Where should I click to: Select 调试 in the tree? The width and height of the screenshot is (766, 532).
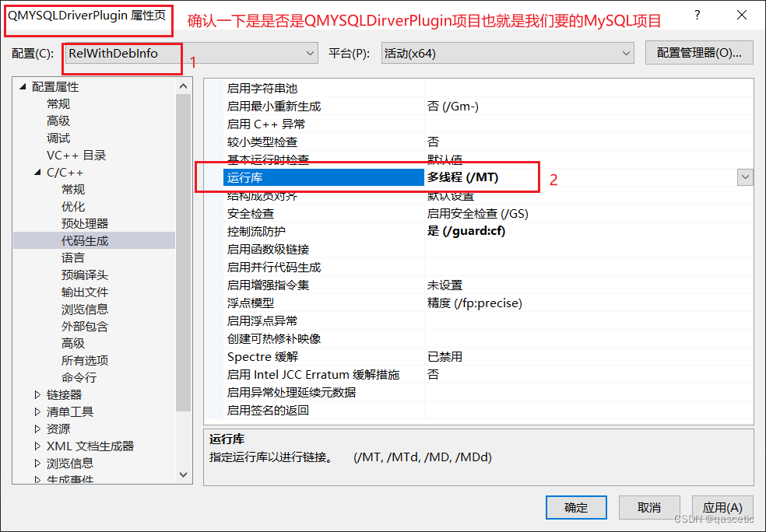click(x=58, y=138)
